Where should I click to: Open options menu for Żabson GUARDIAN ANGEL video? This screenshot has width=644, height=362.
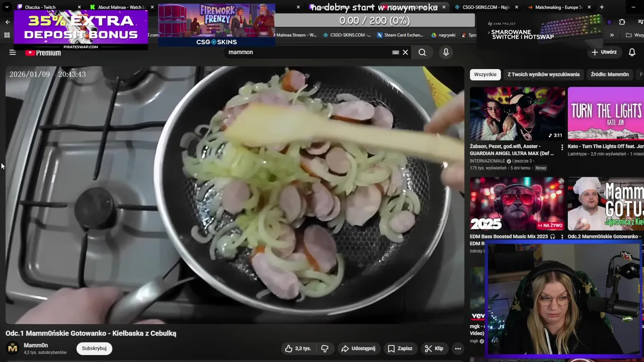point(562,147)
